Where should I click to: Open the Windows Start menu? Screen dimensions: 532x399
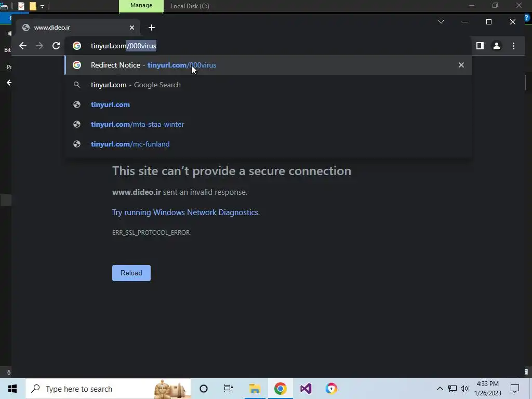(12, 389)
